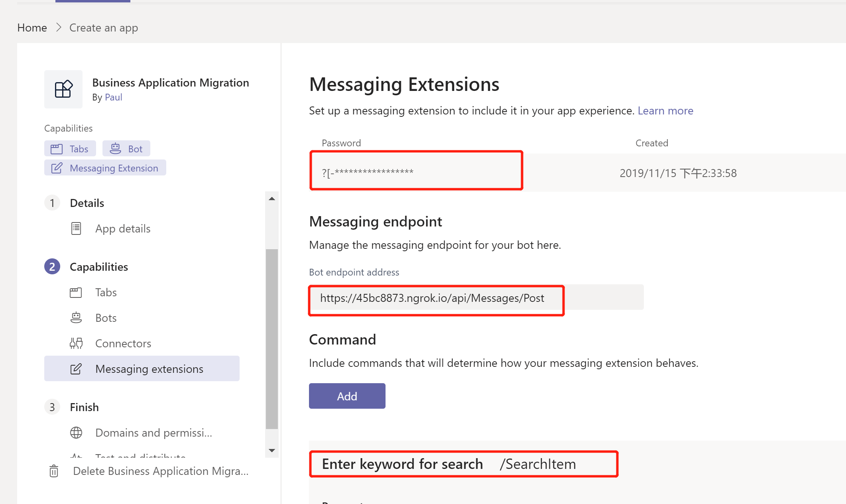This screenshot has height=504, width=846.
Task: Open the Details step section
Action: (87, 203)
